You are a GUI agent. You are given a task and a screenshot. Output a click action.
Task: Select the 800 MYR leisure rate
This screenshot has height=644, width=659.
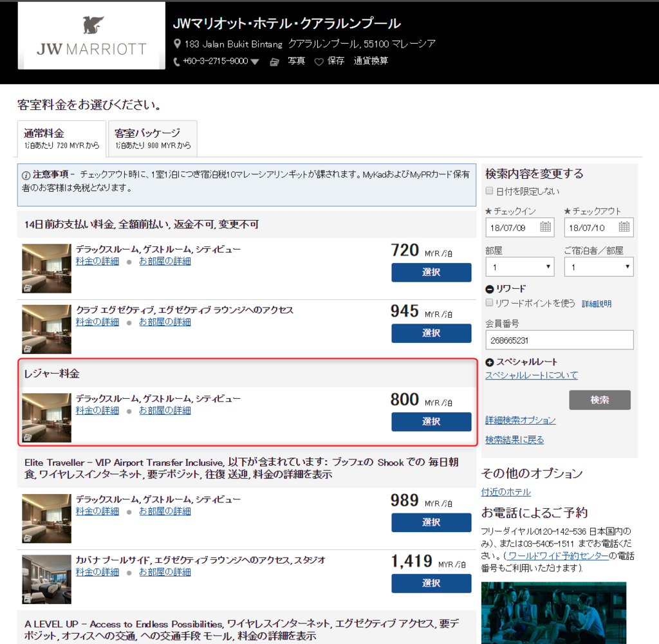(x=431, y=421)
